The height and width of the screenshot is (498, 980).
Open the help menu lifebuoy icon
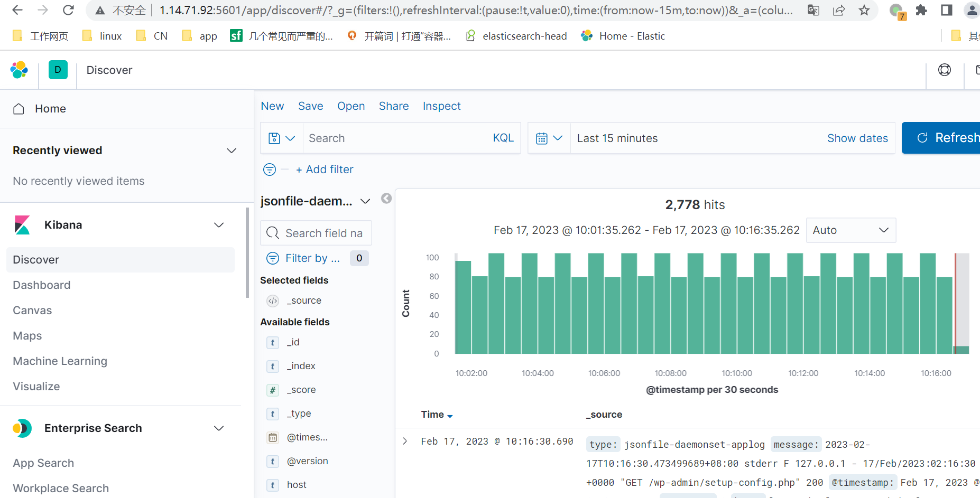(x=944, y=70)
